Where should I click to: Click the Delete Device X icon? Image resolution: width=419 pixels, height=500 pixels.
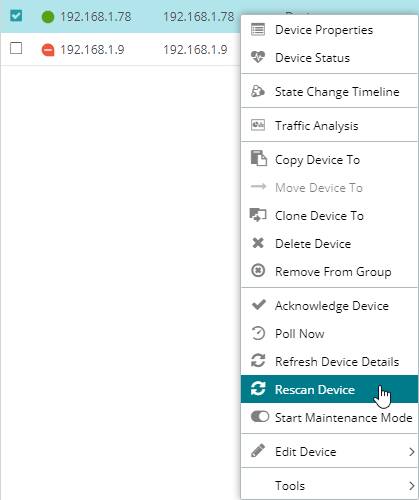pyautogui.click(x=258, y=243)
